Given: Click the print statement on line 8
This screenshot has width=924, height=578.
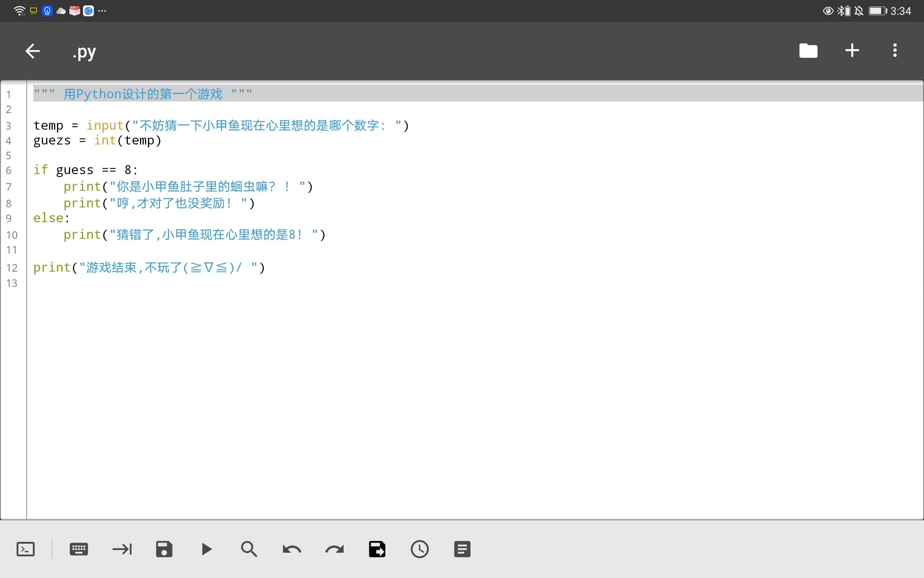Looking at the screenshot, I should [x=159, y=203].
